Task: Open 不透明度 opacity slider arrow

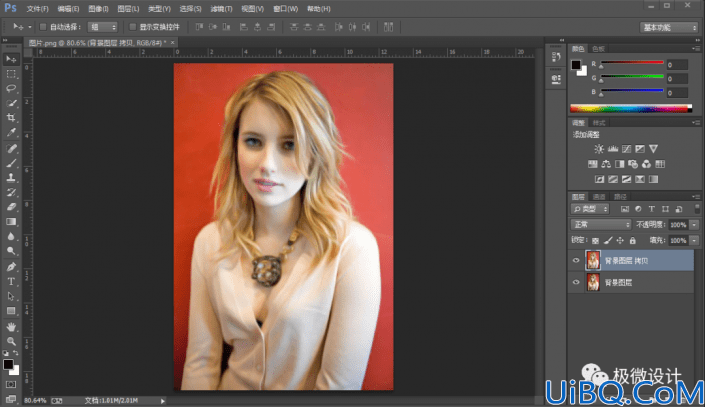Action: point(695,225)
